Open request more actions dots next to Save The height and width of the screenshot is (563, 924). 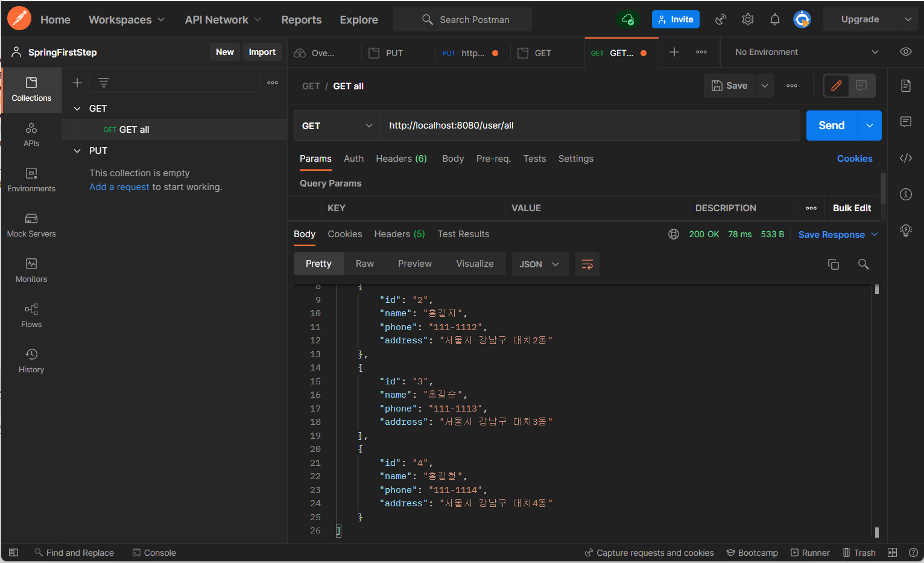792,86
